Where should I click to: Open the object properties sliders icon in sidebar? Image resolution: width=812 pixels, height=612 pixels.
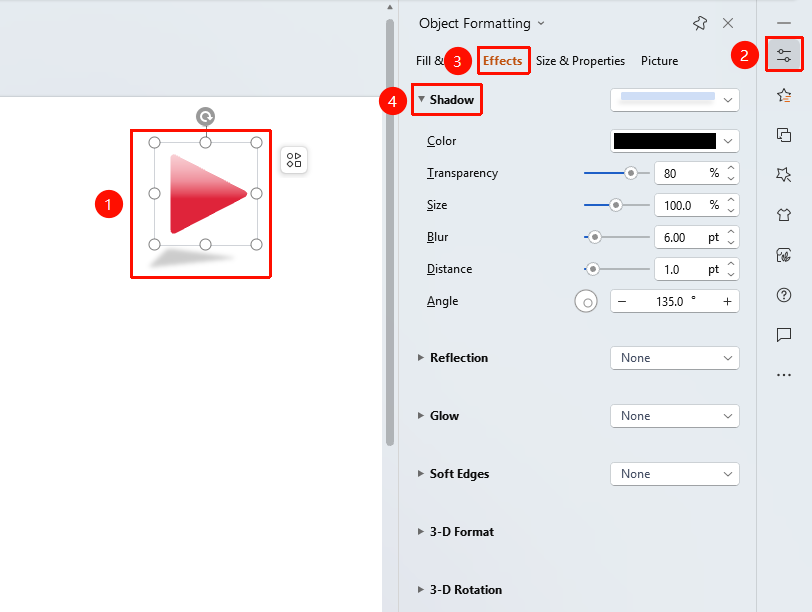[x=784, y=55]
